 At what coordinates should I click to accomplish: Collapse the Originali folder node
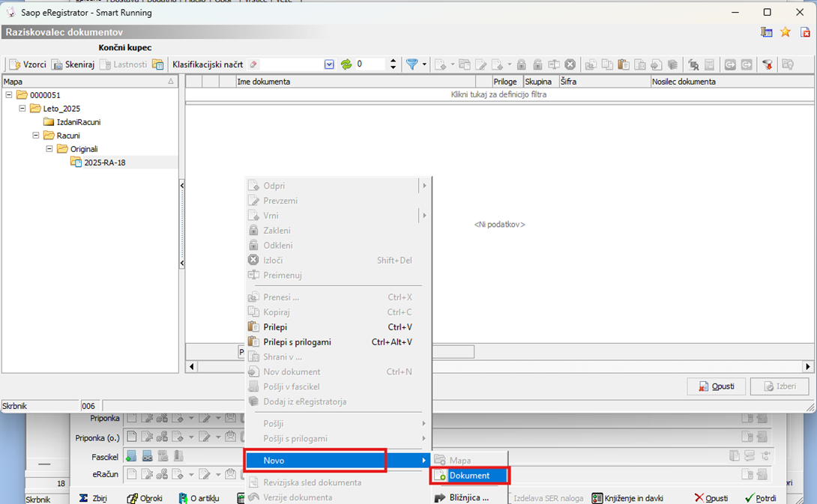click(x=49, y=149)
